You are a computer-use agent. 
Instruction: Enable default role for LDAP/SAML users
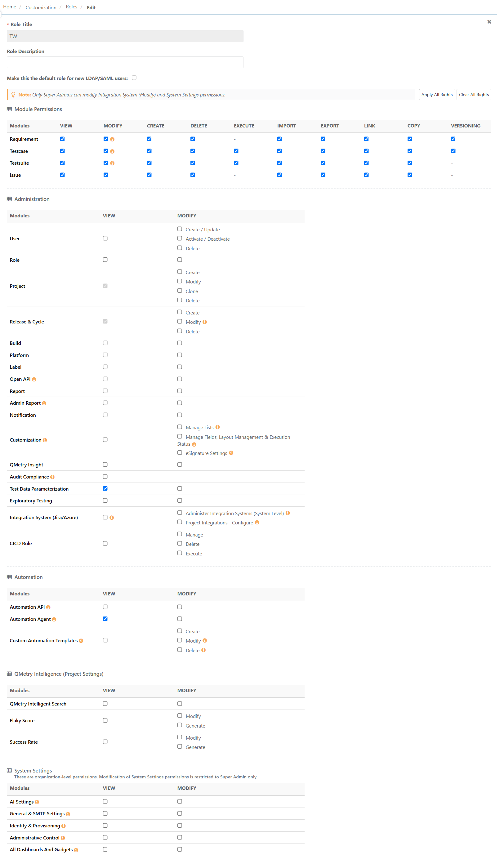click(134, 78)
